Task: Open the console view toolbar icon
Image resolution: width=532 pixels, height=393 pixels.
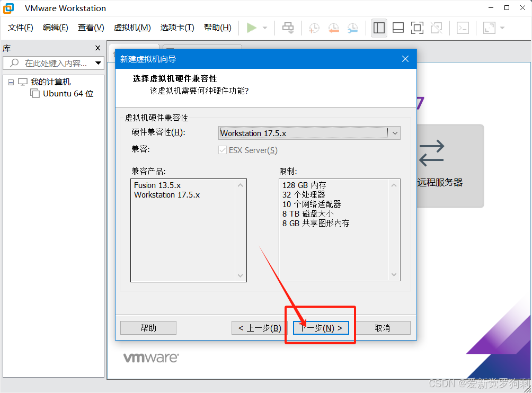Action: (463, 28)
